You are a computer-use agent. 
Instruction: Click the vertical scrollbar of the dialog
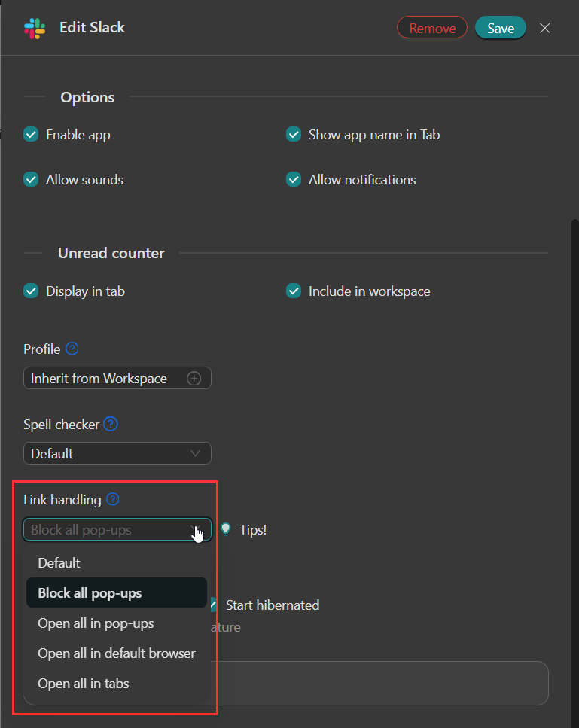(x=574, y=474)
